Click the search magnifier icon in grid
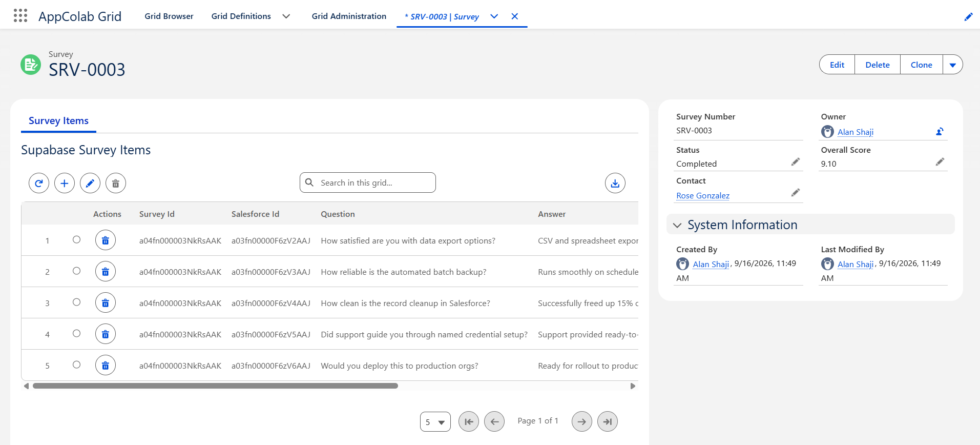The width and height of the screenshot is (980, 445). [309, 183]
